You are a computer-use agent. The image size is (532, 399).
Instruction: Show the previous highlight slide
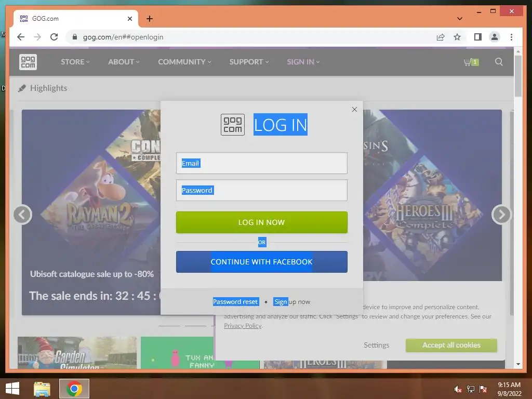point(23,215)
